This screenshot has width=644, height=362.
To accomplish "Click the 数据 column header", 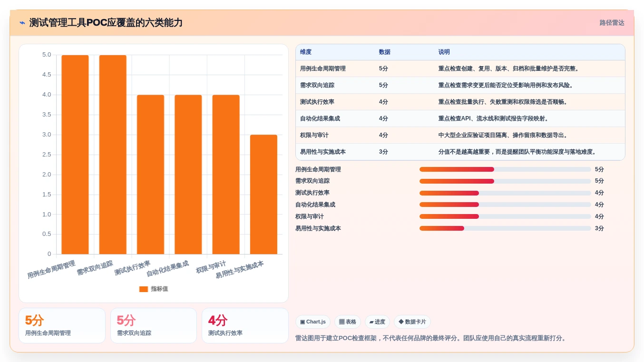I will click(384, 52).
